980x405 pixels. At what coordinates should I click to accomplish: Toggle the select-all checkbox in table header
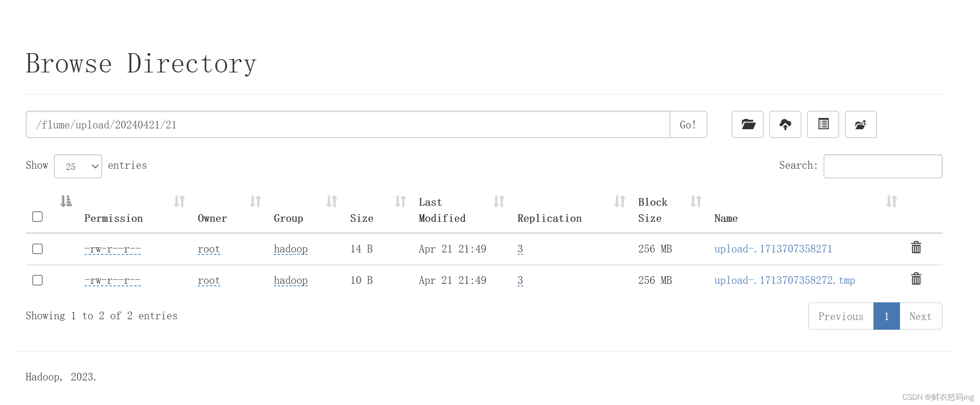tap(37, 217)
